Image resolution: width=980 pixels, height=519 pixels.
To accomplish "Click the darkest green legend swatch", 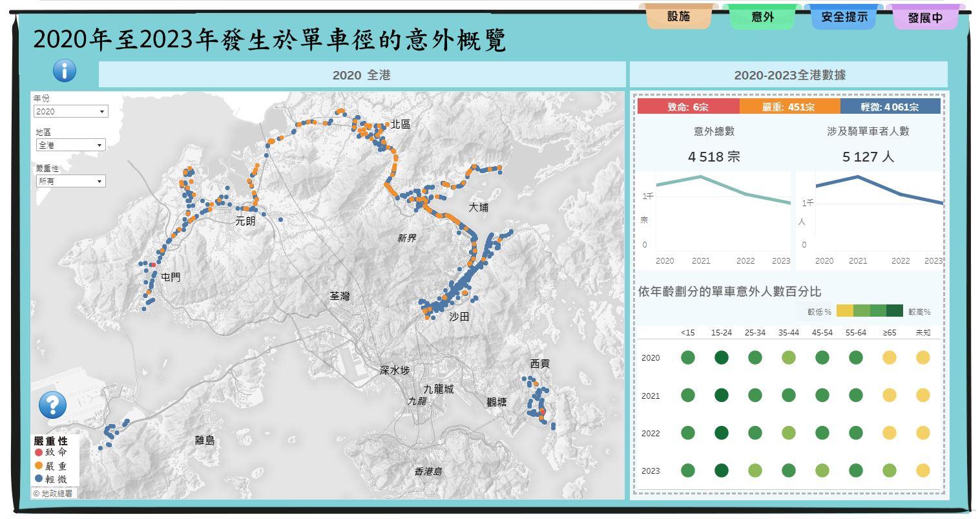I will tap(895, 311).
